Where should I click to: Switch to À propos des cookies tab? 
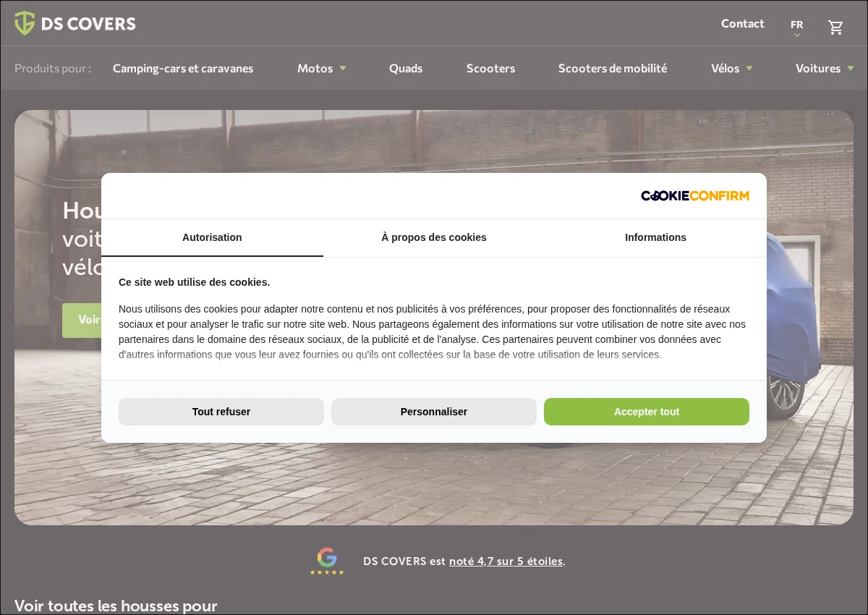pos(434,238)
